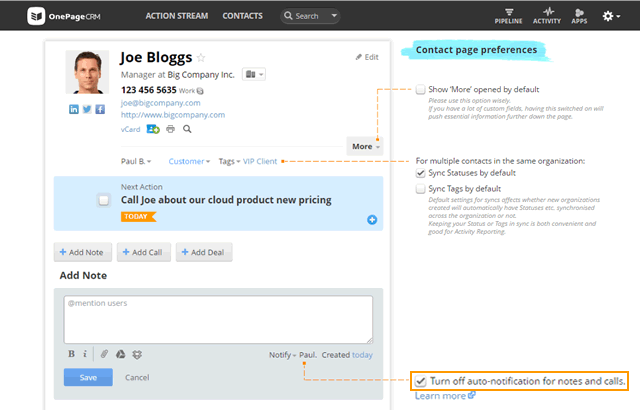Go to Contacts
Viewport: 640px width, 410px height.
[242, 16]
